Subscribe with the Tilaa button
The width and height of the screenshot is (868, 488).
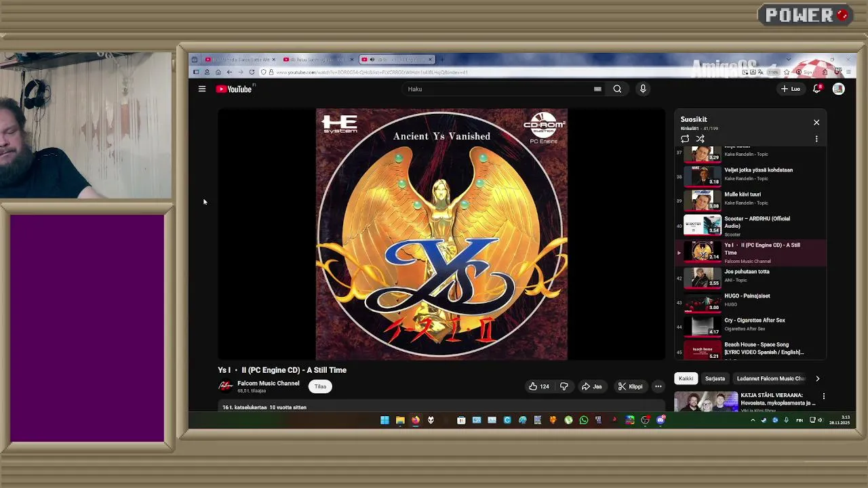click(x=320, y=386)
